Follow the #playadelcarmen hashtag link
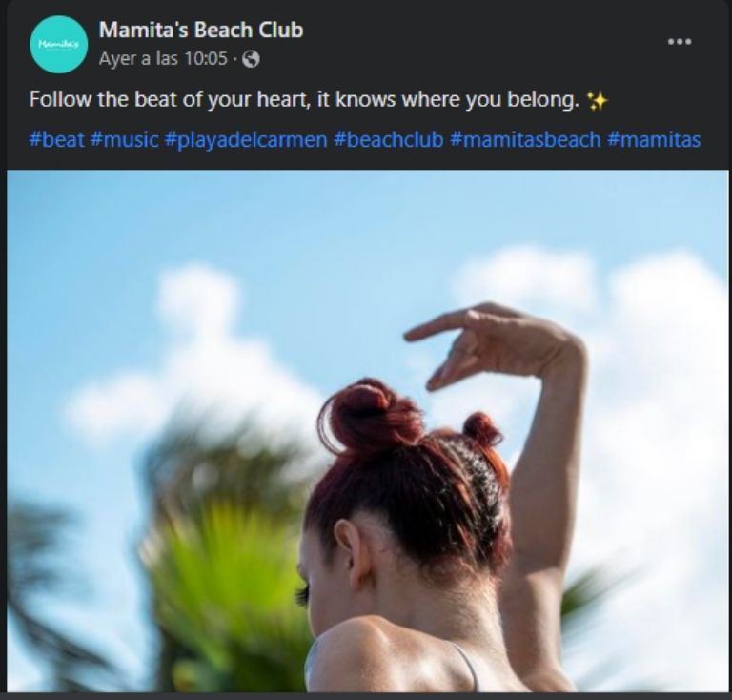The image size is (732, 700). point(246,139)
